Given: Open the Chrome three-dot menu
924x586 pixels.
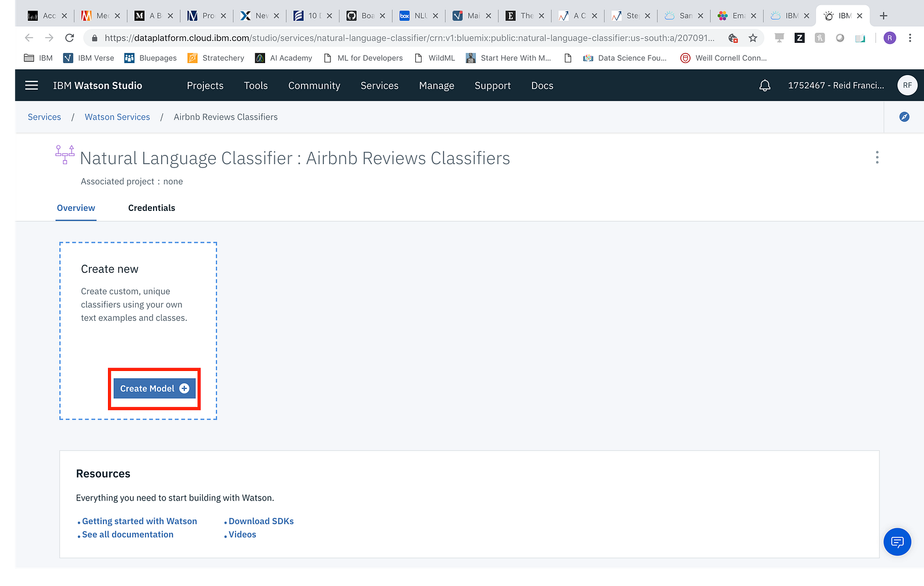Looking at the screenshot, I should 910,38.
